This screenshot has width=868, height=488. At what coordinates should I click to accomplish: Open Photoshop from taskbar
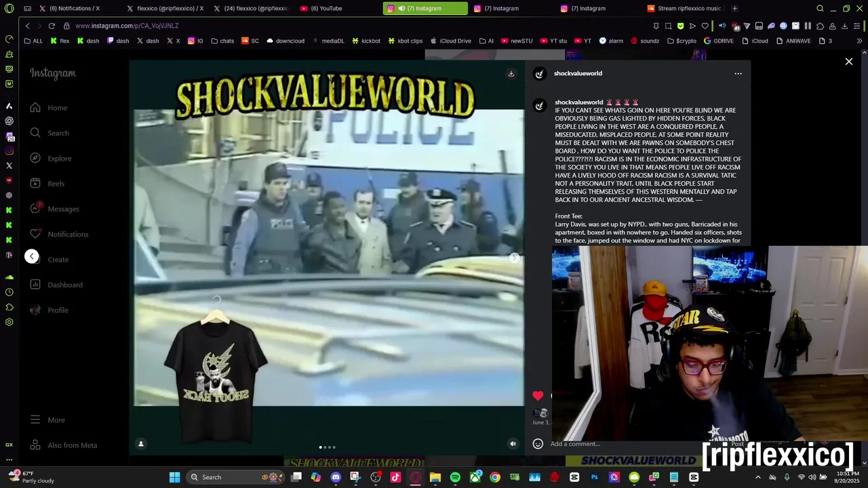coord(595,477)
